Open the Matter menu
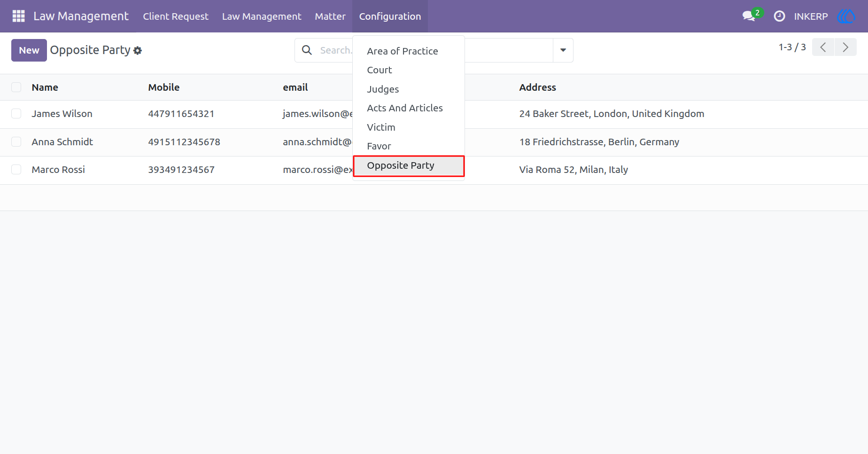The image size is (868, 454). [330, 16]
